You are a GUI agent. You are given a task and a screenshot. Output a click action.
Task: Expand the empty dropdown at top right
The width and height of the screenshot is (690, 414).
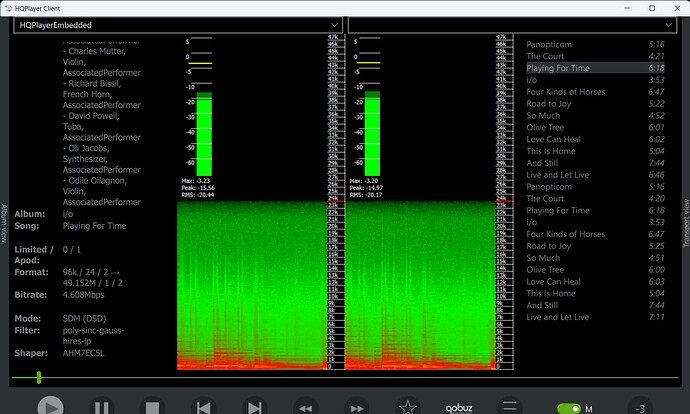coord(512,25)
